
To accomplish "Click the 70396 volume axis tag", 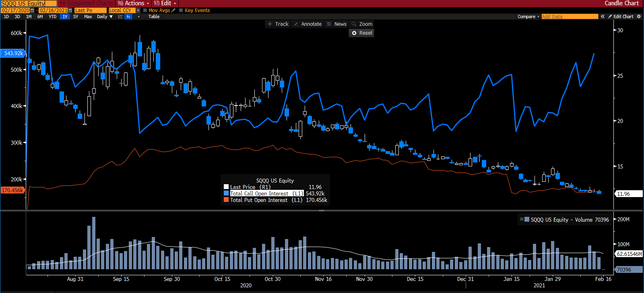I will 628,270.
